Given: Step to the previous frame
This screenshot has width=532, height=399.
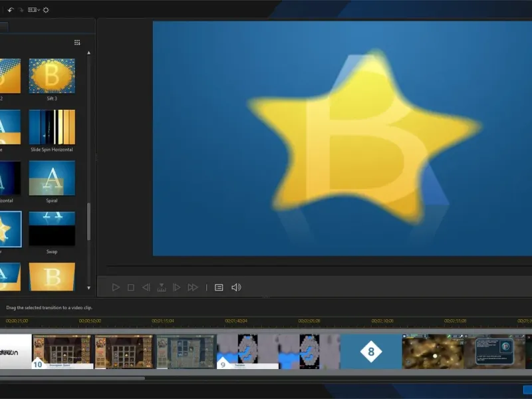Looking at the screenshot, I should tap(146, 287).
